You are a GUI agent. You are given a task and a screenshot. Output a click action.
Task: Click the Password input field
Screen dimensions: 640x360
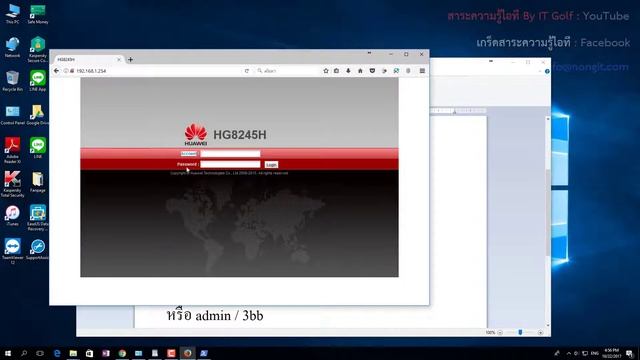(x=230, y=164)
